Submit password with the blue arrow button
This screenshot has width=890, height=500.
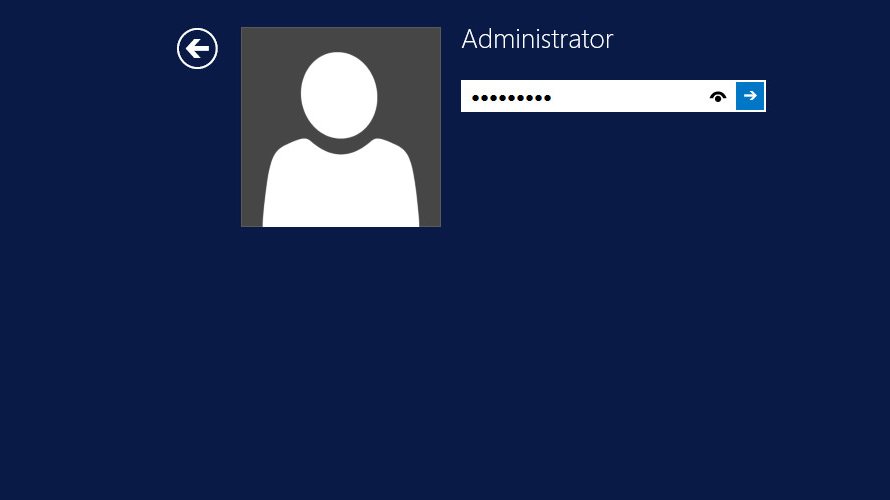click(750, 96)
